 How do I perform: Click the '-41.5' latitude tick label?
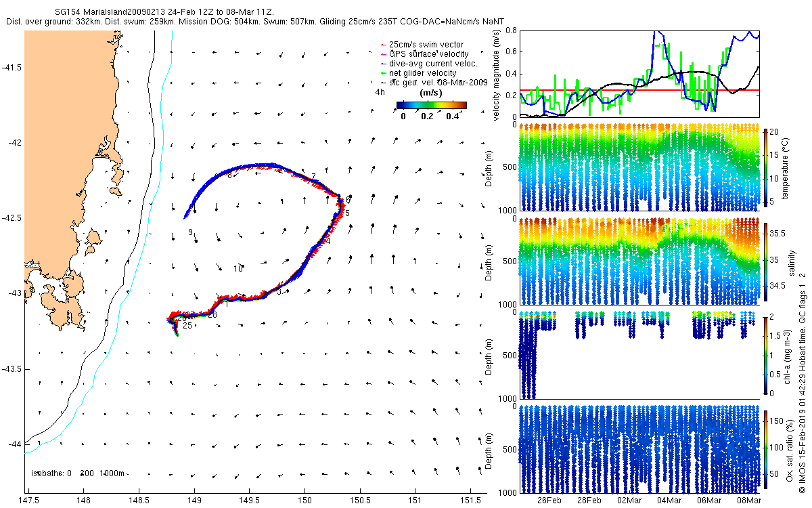point(12,68)
